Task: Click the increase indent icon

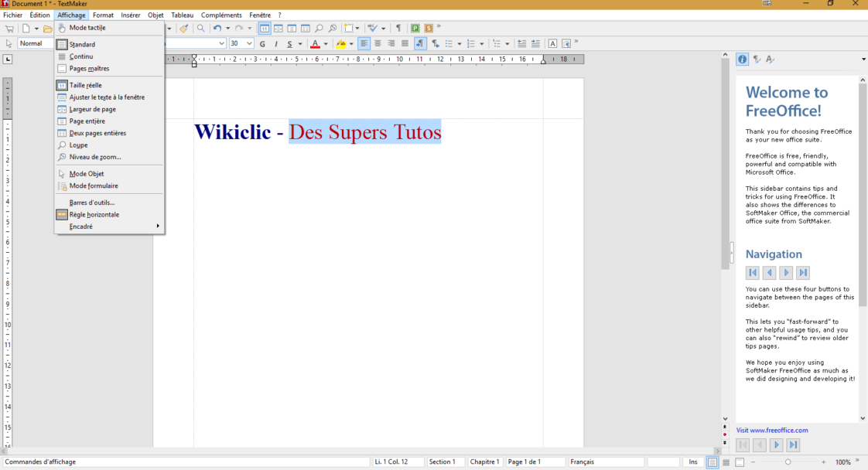Action: coord(535,44)
